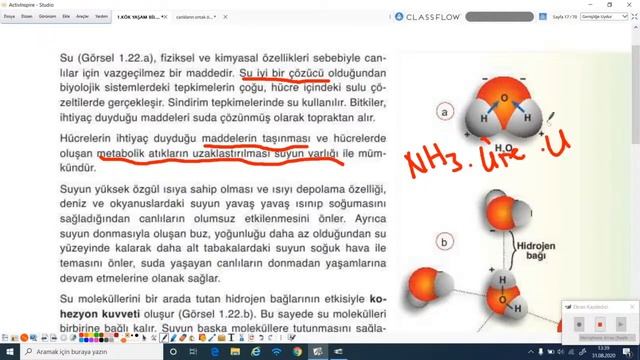This screenshot has height=360, width=640.
Task: Show hidden system tray icons
Action: coord(530,352)
